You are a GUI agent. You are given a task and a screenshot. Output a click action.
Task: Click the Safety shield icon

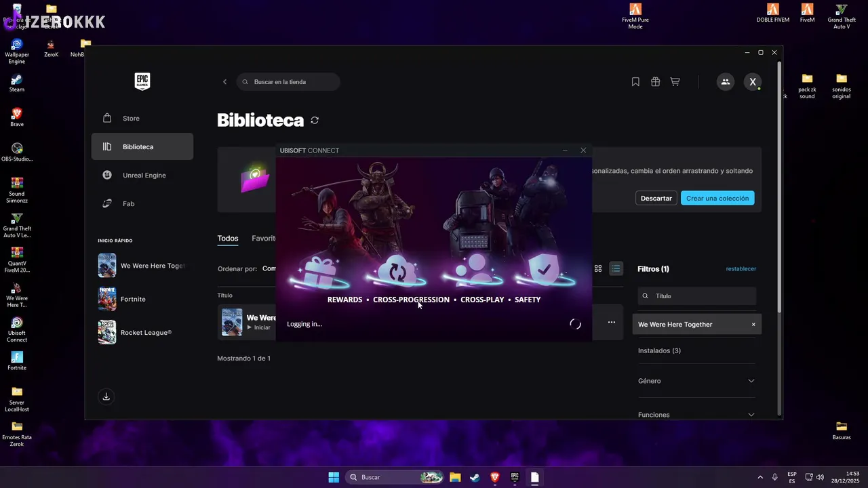[x=543, y=270]
